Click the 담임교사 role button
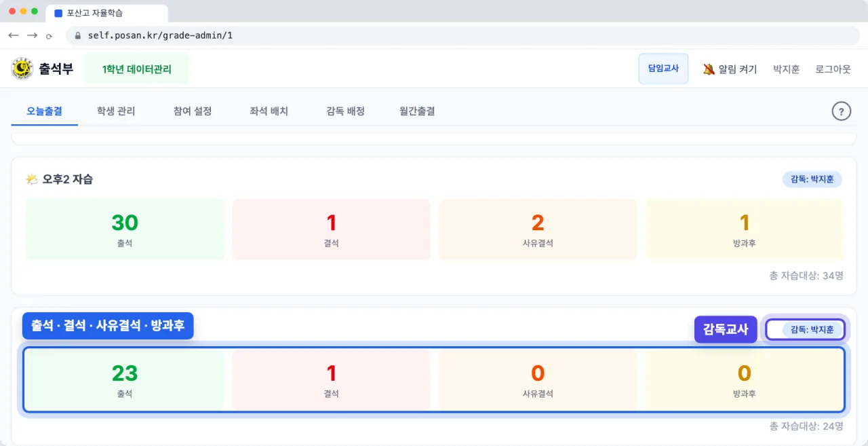This screenshot has width=868, height=446. tap(663, 69)
